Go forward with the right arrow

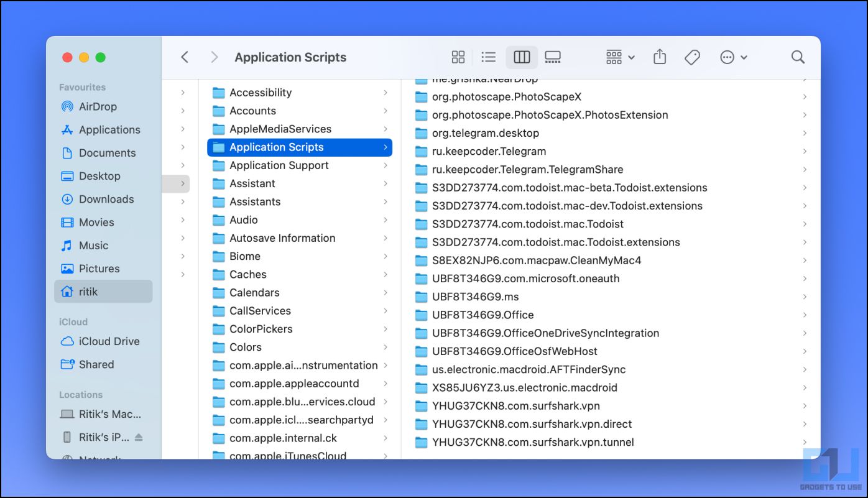tap(215, 57)
